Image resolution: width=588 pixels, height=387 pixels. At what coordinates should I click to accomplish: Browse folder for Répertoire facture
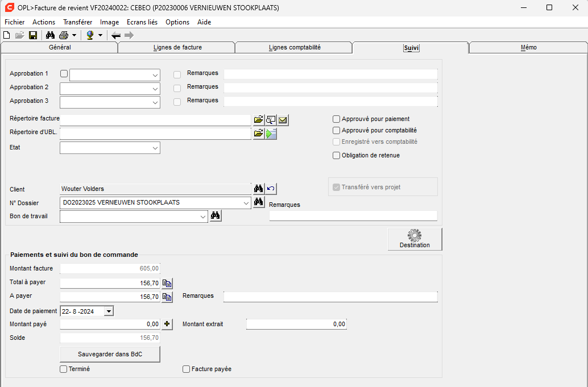click(x=258, y=120)
